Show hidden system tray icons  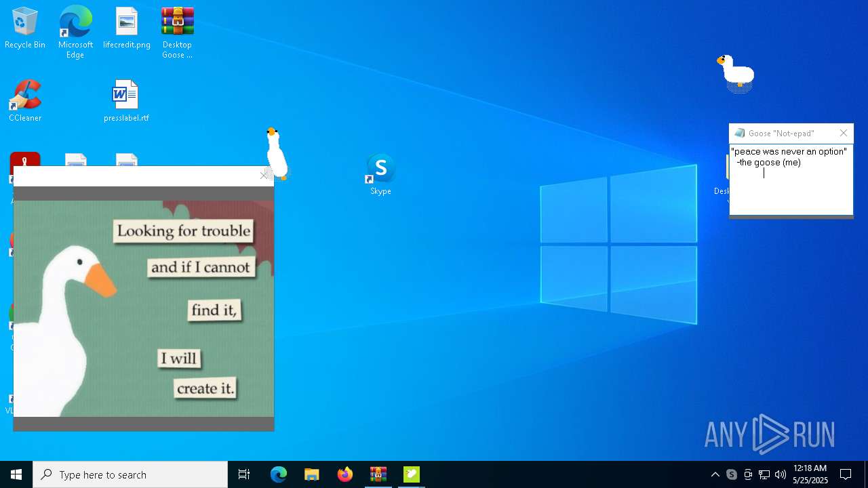pyautogui.click(x=715, y=474)
